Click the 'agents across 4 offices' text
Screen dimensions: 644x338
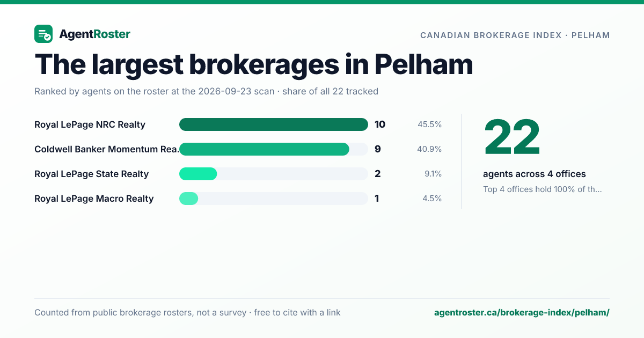tap(535, 174)
